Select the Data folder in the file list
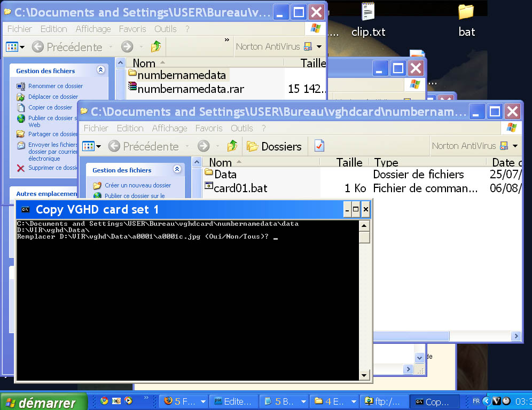The image size is (532, 410). [x=224, y=174]
